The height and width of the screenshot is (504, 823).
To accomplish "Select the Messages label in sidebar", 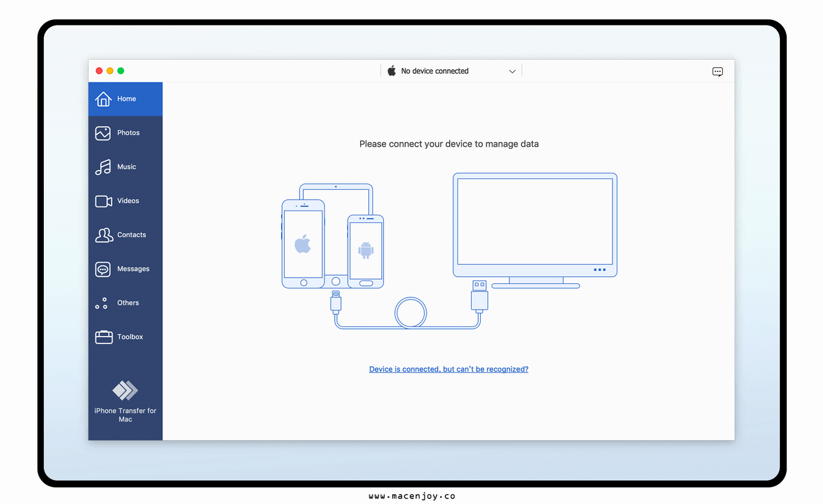I will click(133, 269).
